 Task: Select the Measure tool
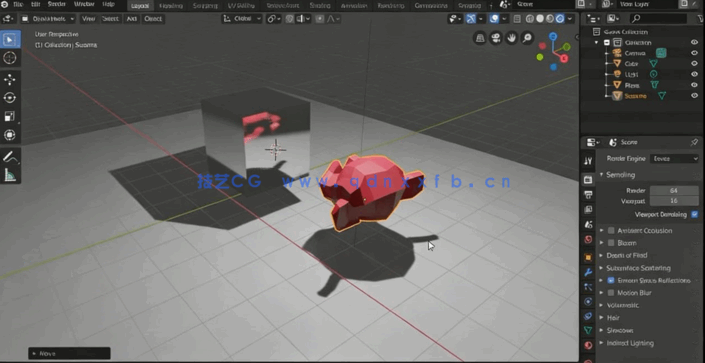tap(9, 175)
